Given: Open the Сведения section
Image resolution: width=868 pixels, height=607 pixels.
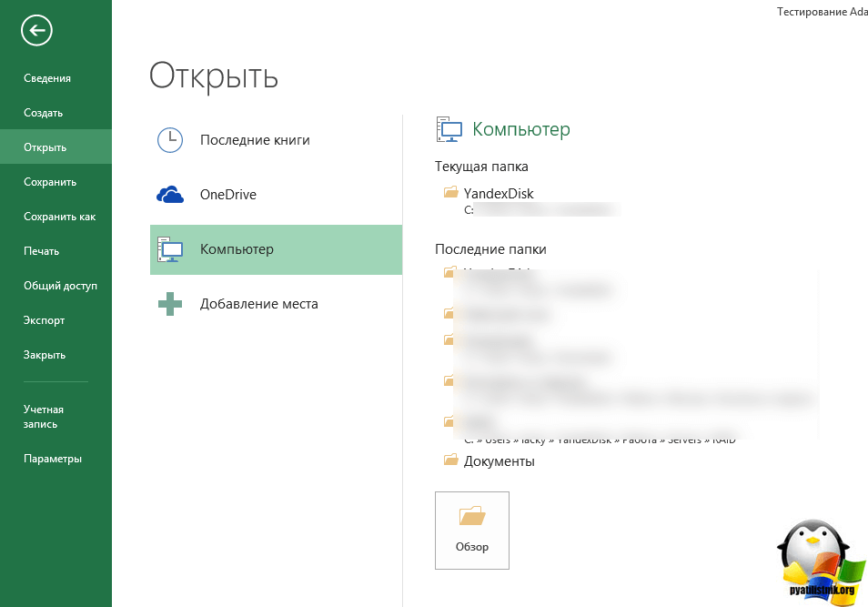Looking at the screenshot, I should click(x=47, y=78).
